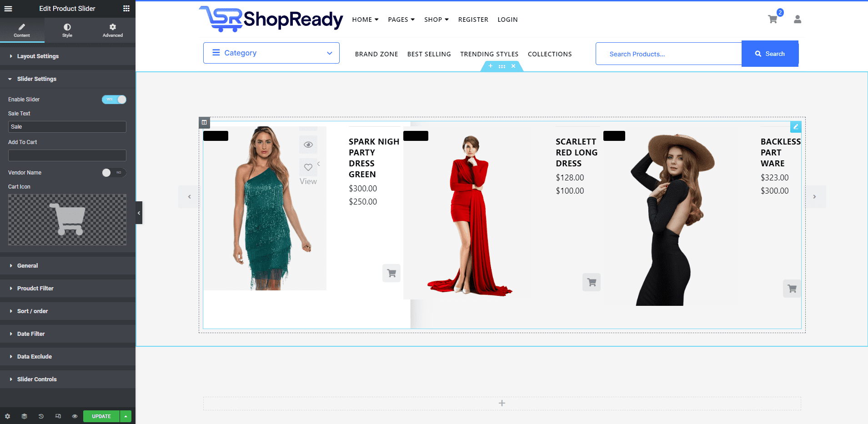Screen dimensions: 868x424
Task: Expand the Layout Settings section
Action: click(x=38, y=56)
